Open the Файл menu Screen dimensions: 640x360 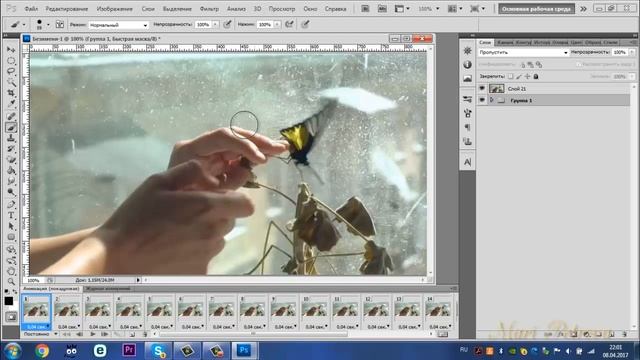pos(31,9)
